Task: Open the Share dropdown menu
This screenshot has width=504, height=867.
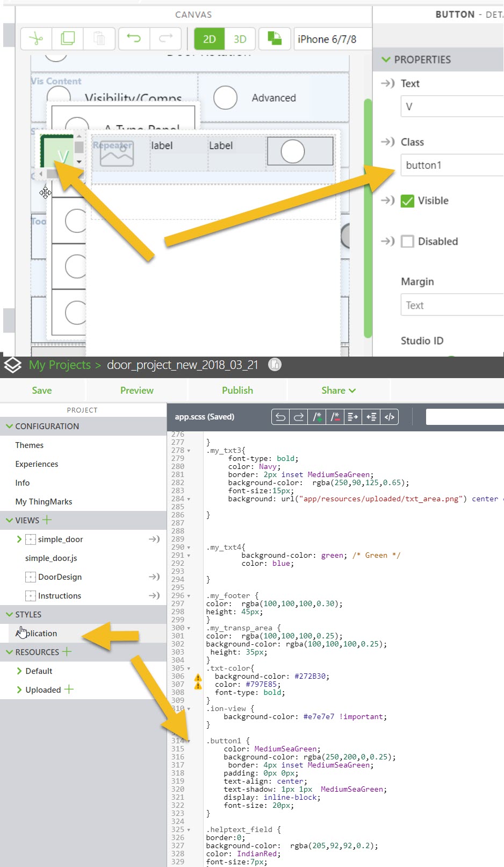Action: [x=339, y=390]
